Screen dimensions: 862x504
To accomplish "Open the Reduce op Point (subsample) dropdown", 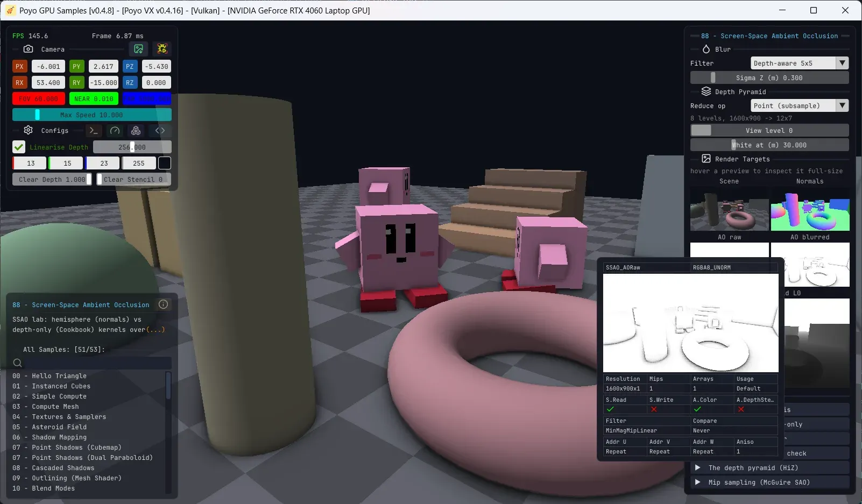I will 800,105.
